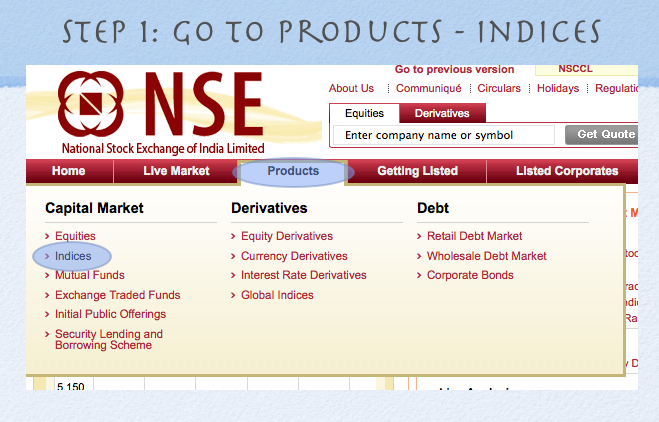Open the Getting Listed menu
The image size is (659, 422).
417,171
